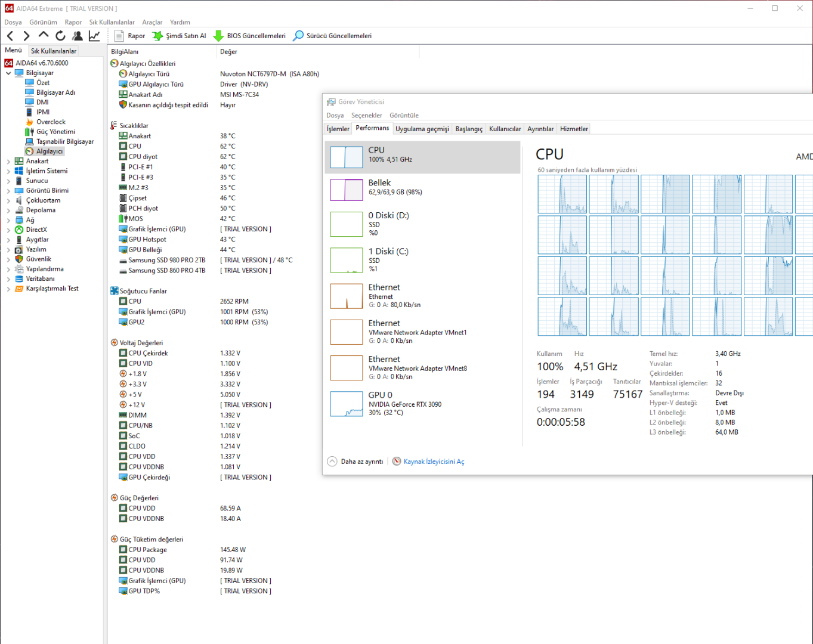Select the Taşınabilir Bilgisayar tree item

click(65, 141)
